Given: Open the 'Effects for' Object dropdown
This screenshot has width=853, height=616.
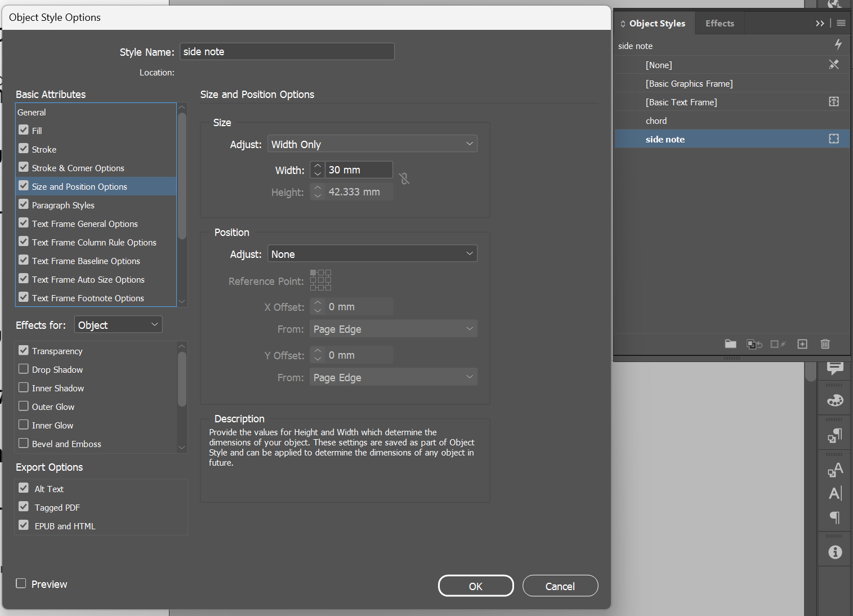Looking at the screenshot, I should (118, 325).
